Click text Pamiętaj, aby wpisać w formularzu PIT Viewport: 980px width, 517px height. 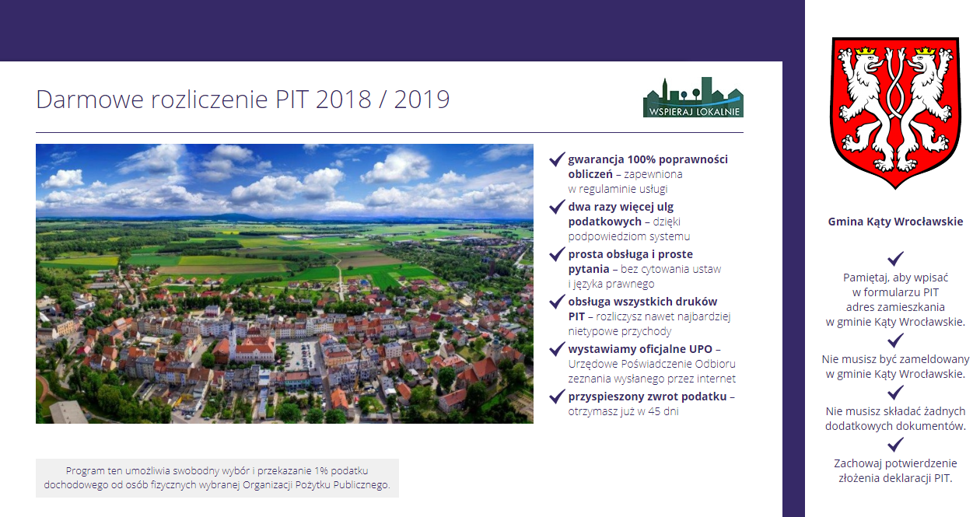click(896, 285)
